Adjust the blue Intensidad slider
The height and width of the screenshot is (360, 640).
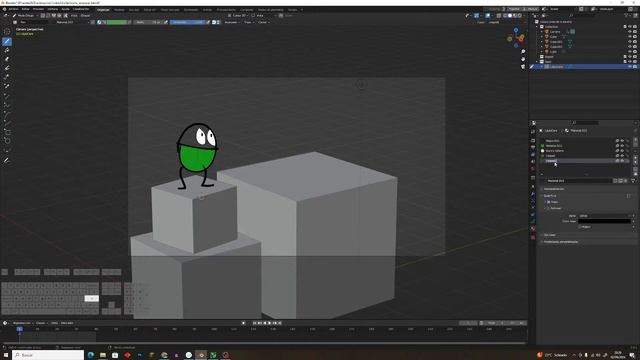[187, 22]
